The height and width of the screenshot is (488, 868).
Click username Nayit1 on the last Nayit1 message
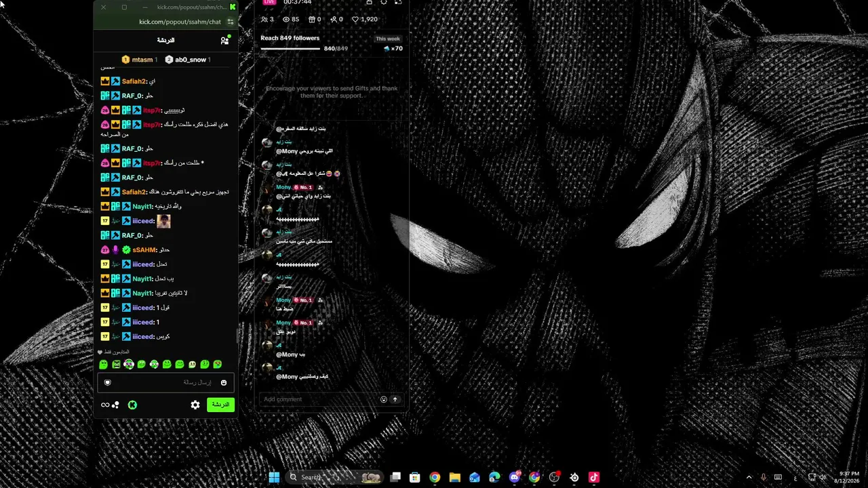pos(142,293)
